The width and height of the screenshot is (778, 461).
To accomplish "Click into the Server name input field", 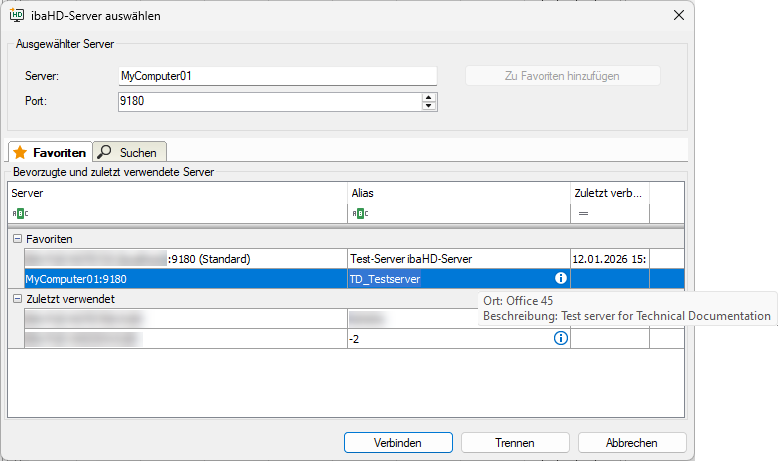I will pos(277,77).
